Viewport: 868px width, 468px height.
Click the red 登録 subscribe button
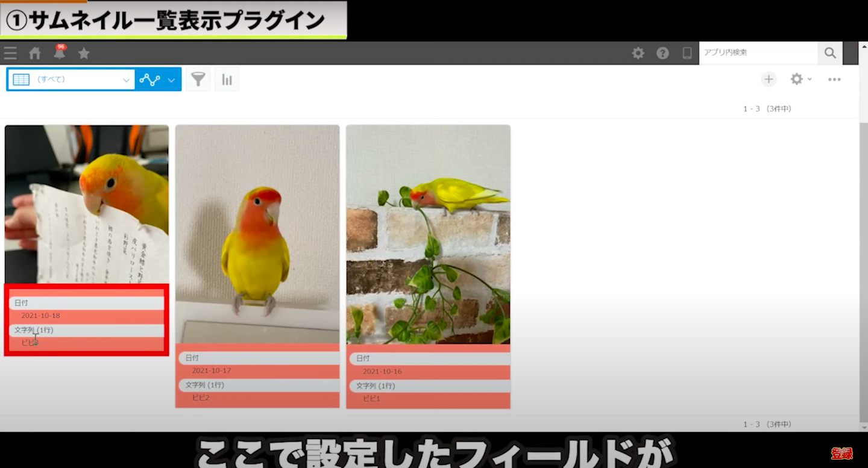[x=841, y=454]
